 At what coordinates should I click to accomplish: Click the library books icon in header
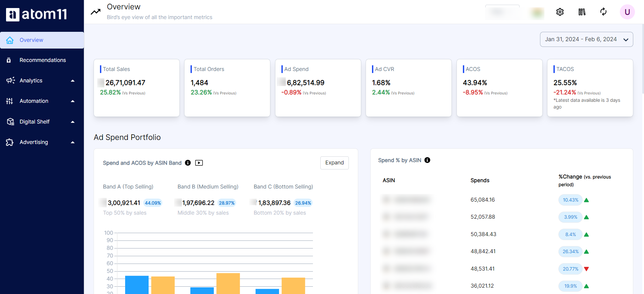[x=582, y=12]
